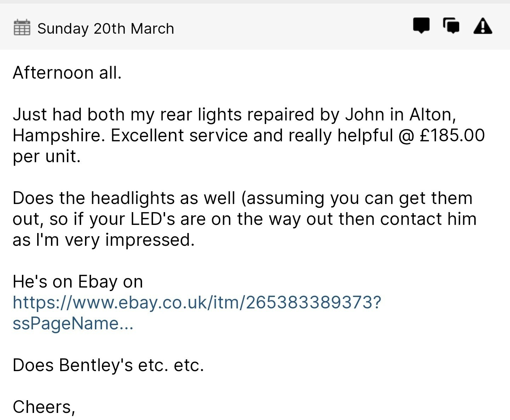Open the ebay.co.uk item 265383389373 link
The image size is (510, 420).
(x=197, y=302)
